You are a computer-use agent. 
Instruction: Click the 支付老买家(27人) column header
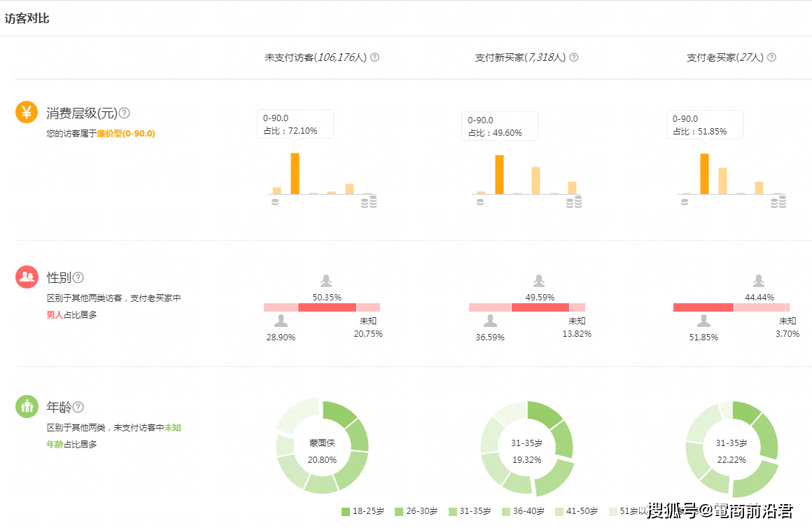(x=725, y=57)
